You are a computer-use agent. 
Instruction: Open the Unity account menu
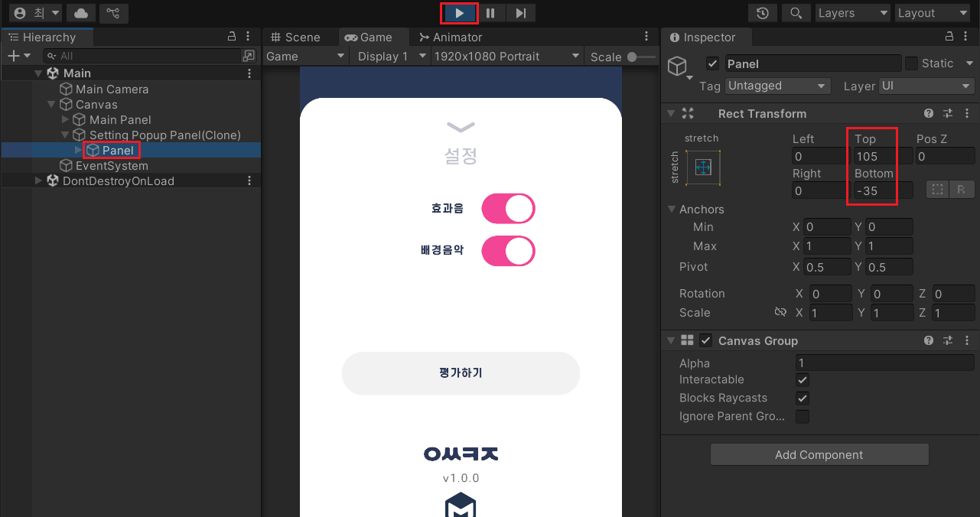point(36,13)
